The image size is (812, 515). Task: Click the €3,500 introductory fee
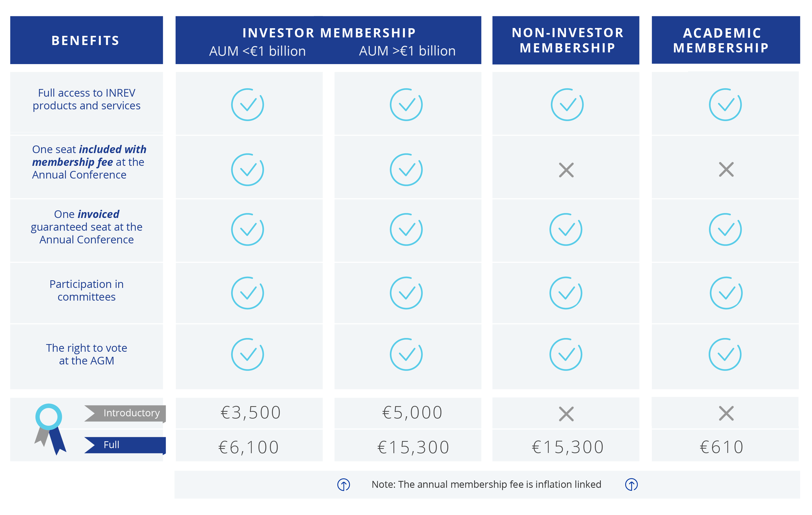(250, 413)
